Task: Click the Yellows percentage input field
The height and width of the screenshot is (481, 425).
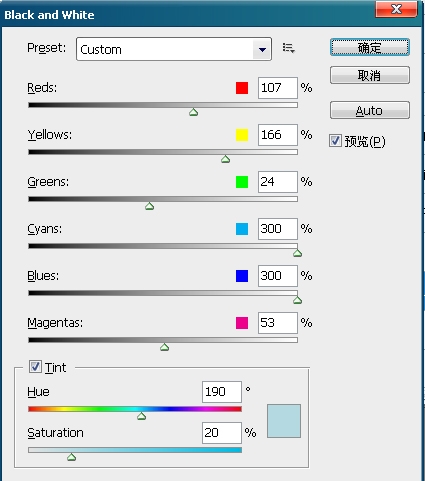Action: coord(278,135)
